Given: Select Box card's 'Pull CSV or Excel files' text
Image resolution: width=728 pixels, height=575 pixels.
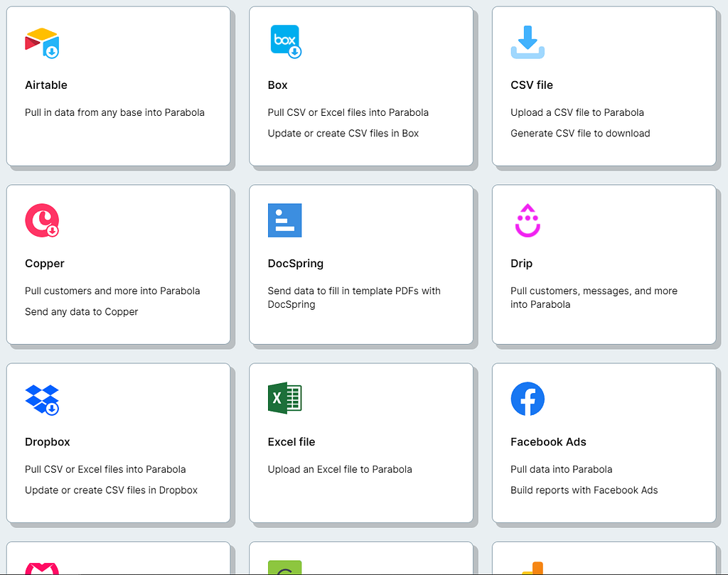Looking at the screenshot, I should click(x=348, y=112).
